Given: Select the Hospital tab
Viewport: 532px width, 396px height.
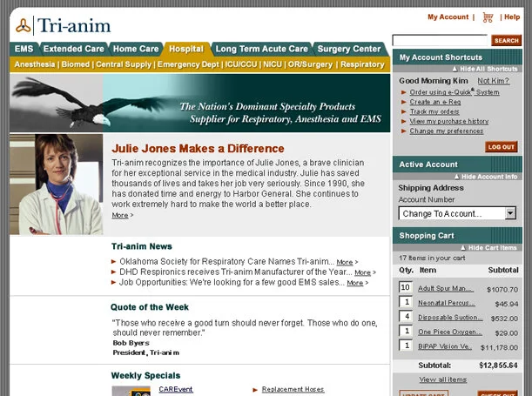Looking at the screenshot, I should coord(186,49).
